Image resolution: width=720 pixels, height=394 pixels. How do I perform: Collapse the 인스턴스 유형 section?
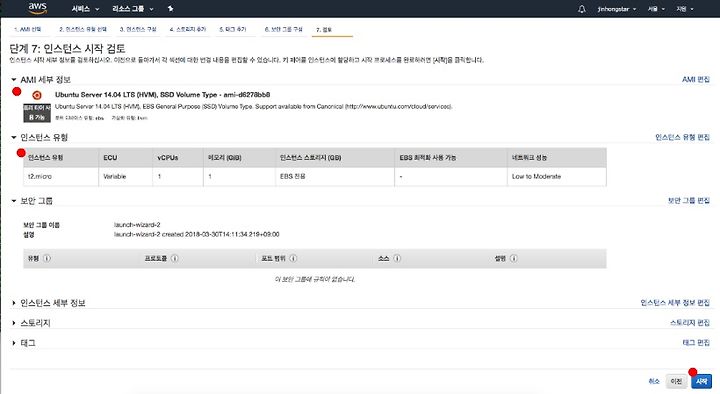tap(14, 137)
